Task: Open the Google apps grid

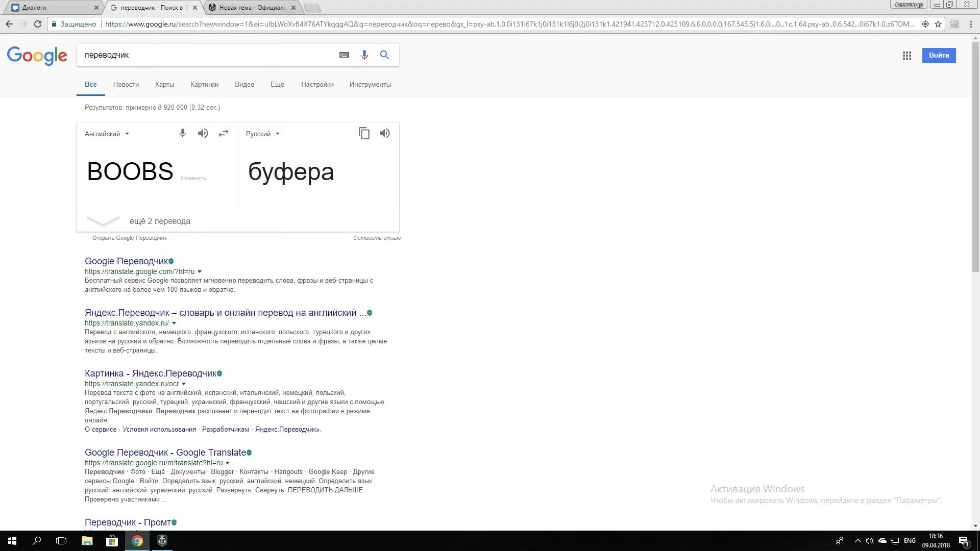Action: pos(906,56)
